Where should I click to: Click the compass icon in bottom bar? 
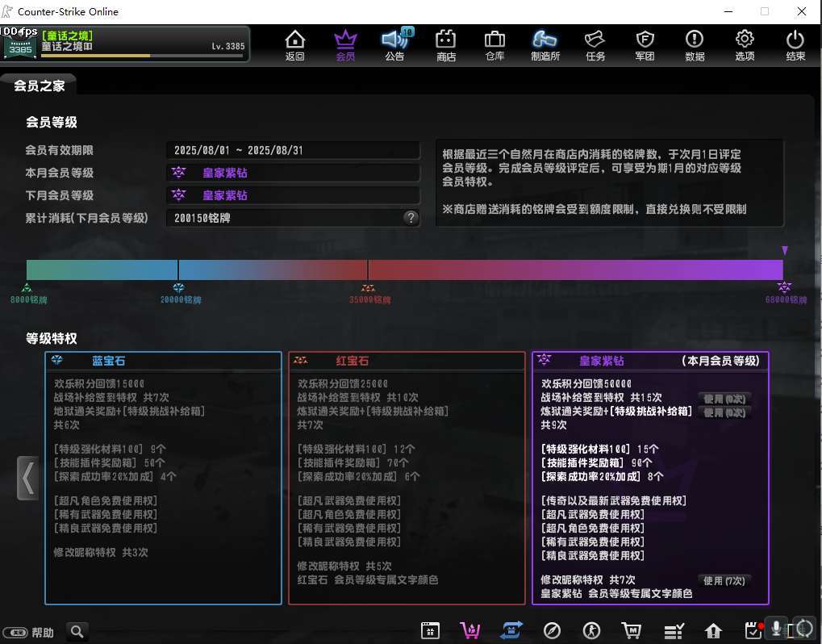(552, 630)
